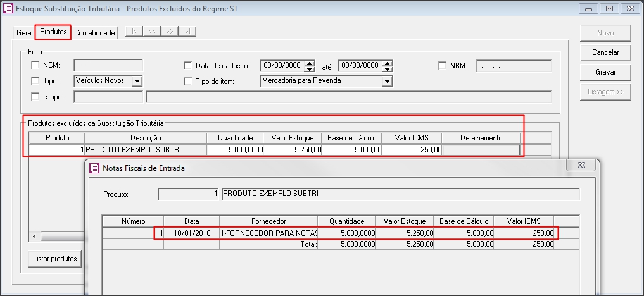Click the Grupo code input field
Image resolution: width=644 pixels, height=296 pixels.
108,97
